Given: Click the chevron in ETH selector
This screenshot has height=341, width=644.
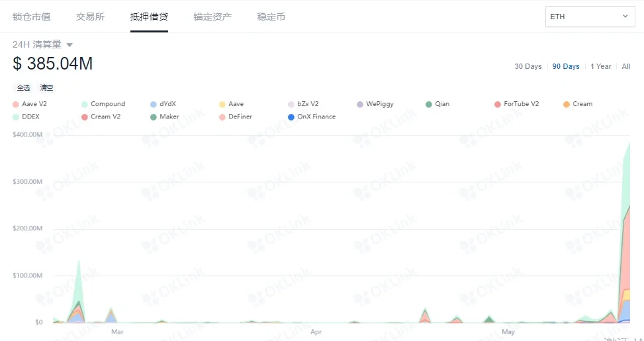Looking at the screenshot, I should click(x=625, y=17).
